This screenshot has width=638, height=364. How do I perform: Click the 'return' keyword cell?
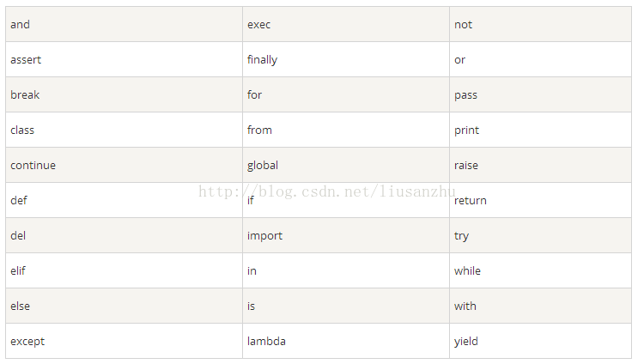point(470,201)
